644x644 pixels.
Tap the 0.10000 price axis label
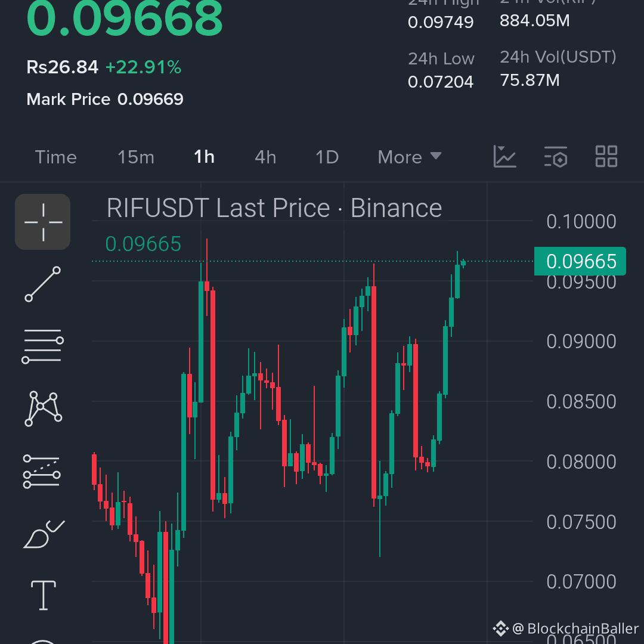click(x=581, y=222)
